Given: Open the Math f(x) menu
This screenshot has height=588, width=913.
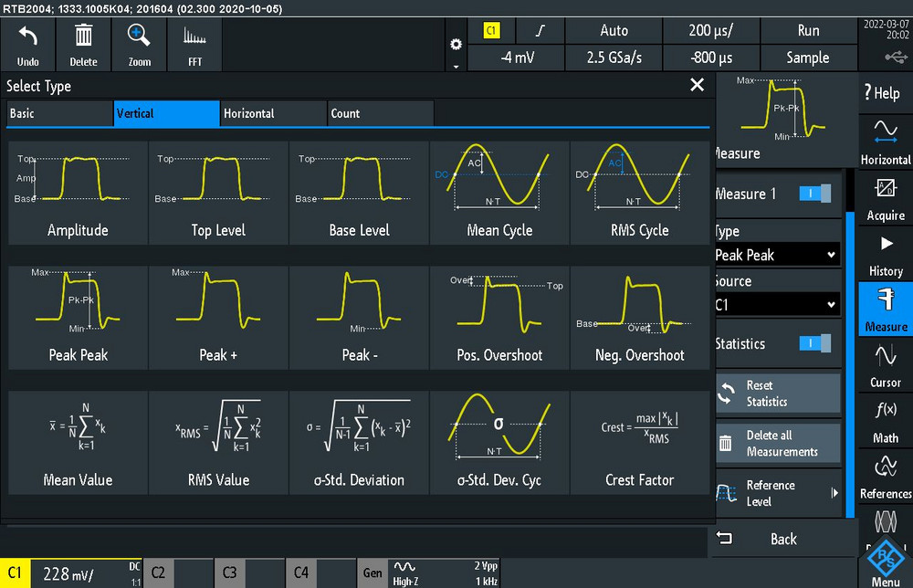Looking at the screenshot, I should pos(886,422).
